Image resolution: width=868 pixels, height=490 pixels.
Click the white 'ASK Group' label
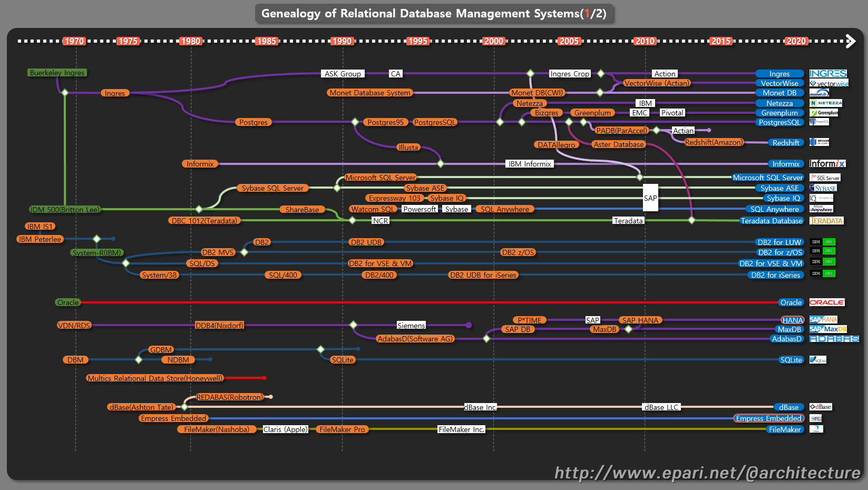tap(343, 74)
